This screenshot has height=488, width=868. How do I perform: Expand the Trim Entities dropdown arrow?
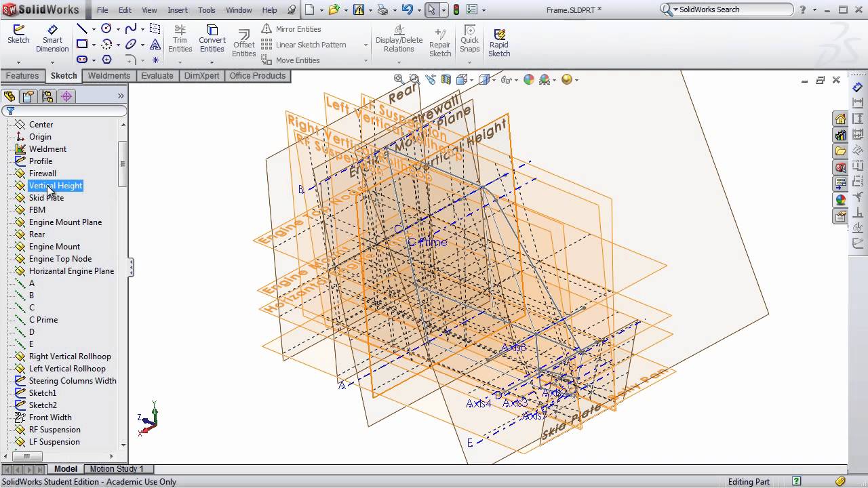pyautogui.click(x=180, y=62)
